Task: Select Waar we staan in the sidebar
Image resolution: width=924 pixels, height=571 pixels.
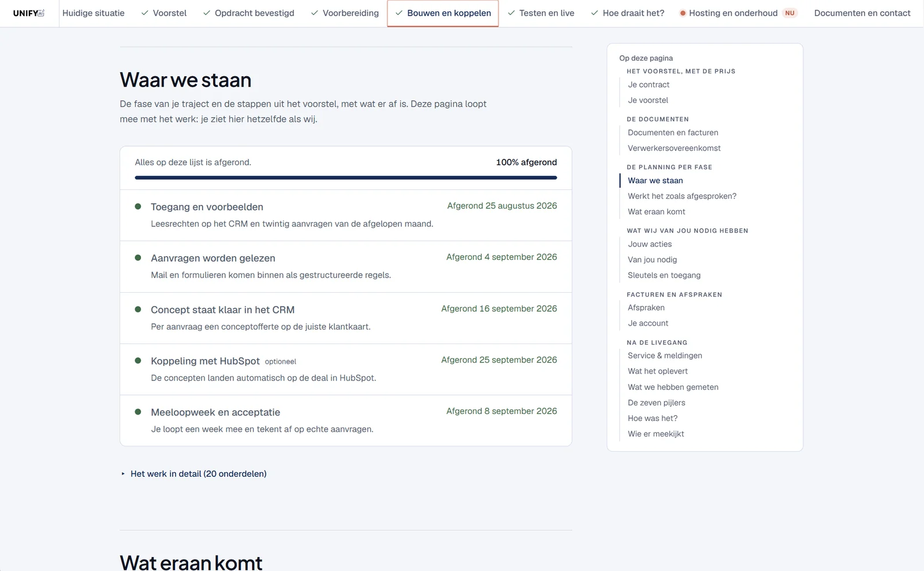Action: click(655, 181)
